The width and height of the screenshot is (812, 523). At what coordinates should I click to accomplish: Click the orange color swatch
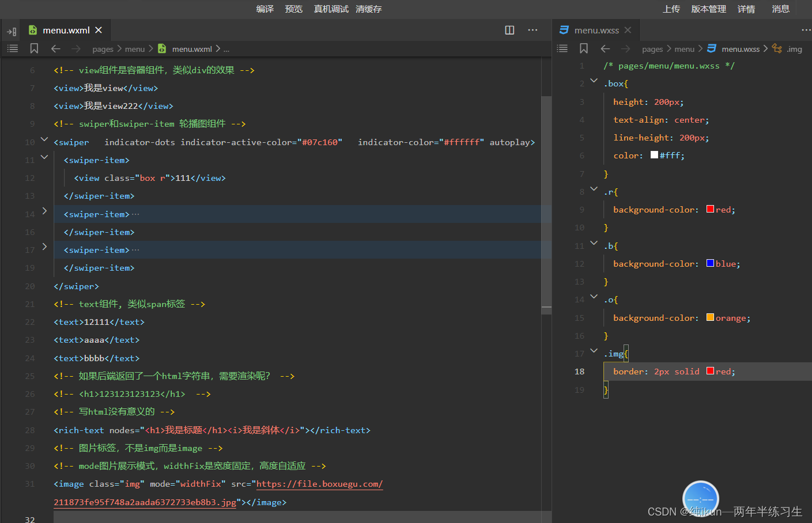pyautogui.click(x=711, y=317)
